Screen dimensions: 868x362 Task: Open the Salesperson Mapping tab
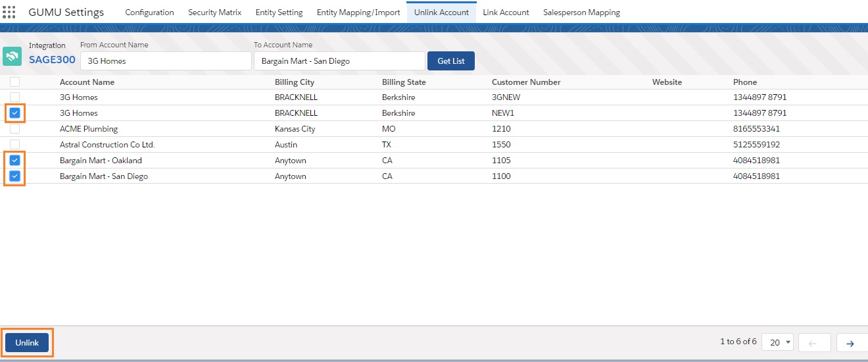pos(581,13)
